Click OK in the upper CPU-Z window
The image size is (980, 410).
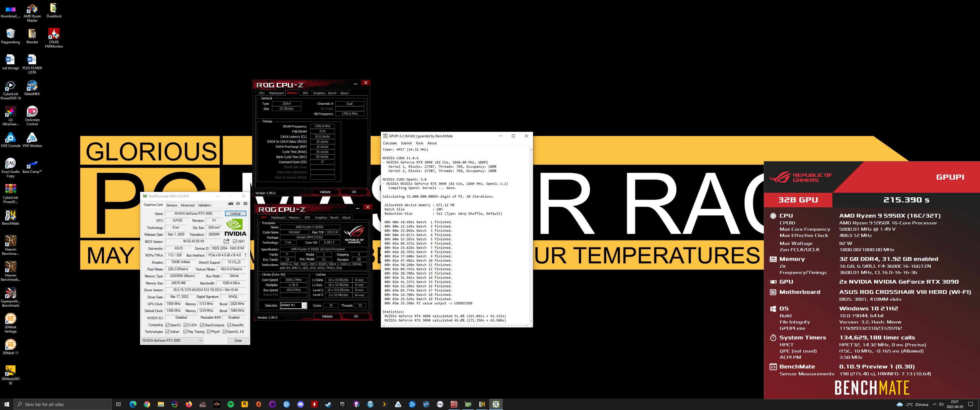pos(354,192)
